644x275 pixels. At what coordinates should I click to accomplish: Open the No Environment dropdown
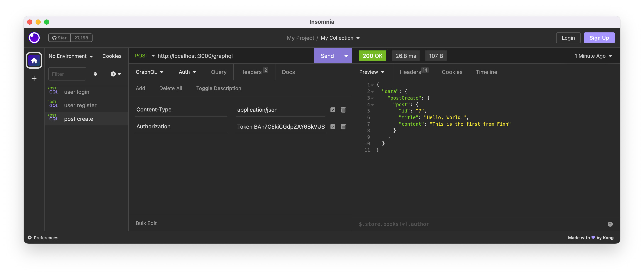[x=70, y=56]
